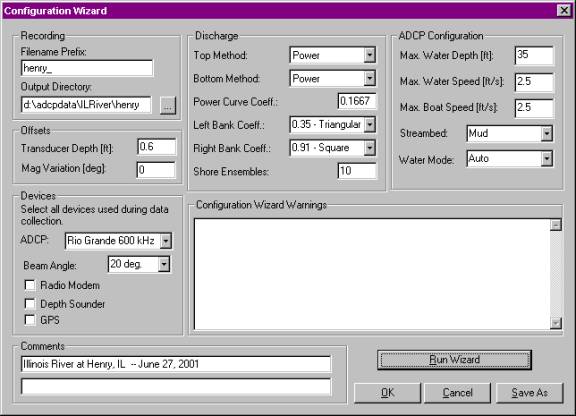Tick the GPS device checkbox
The width and height of the screenshot is (576, 416).
tap(30, 320)
